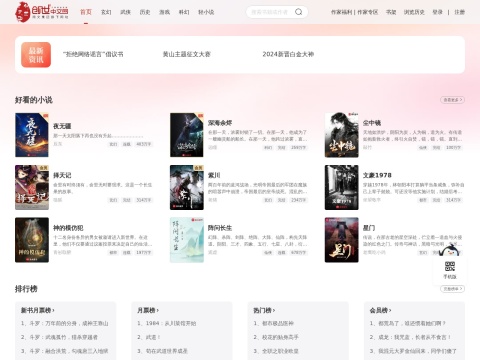Open the 深海余烬 book cover

187,135
